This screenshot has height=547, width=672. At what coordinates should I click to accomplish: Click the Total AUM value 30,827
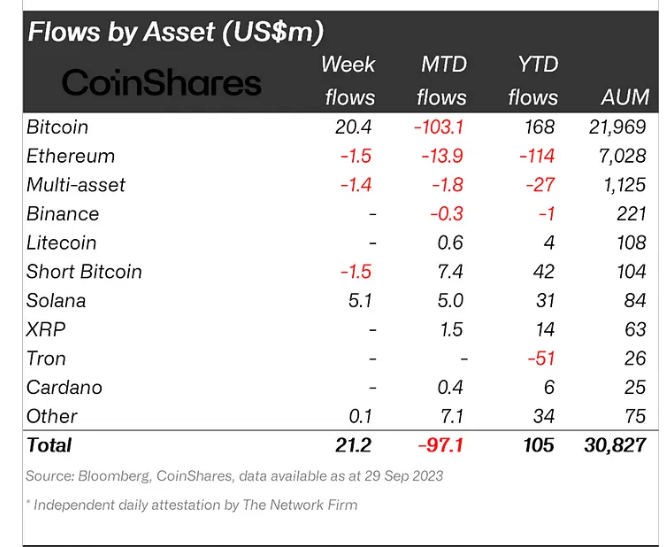point(614,445)
